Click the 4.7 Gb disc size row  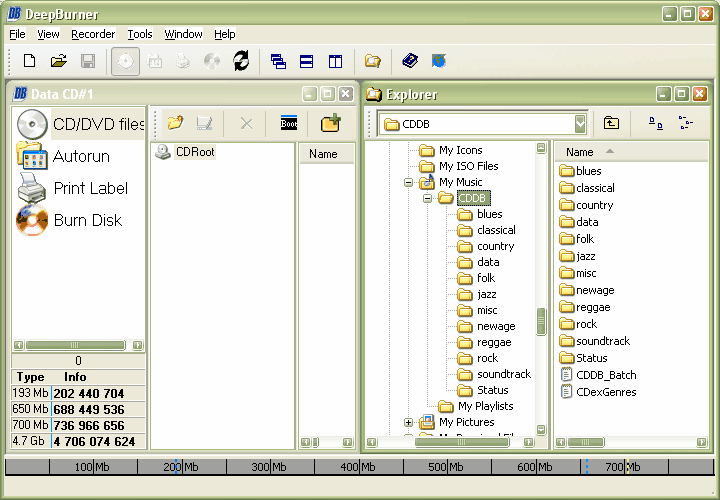pos(78,441)
